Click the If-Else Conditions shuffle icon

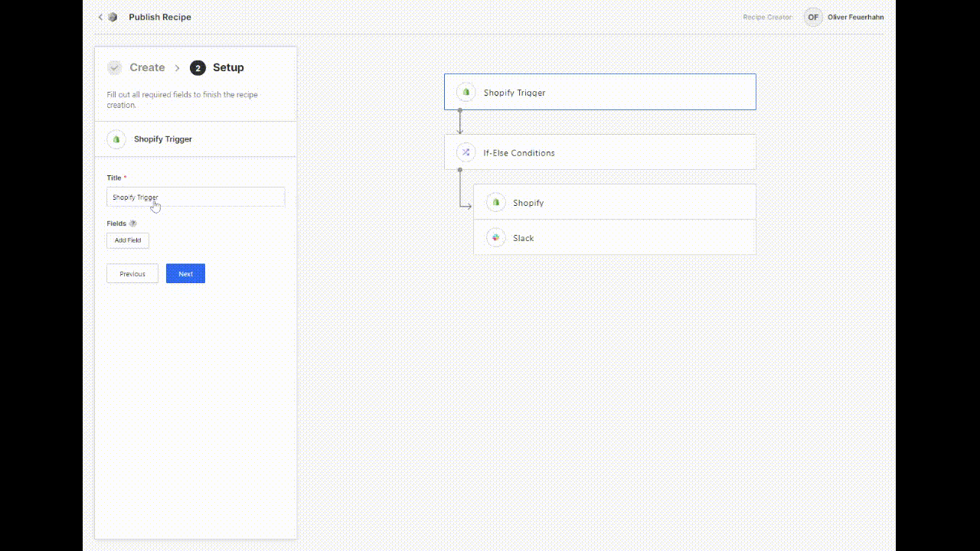point(465,152)
